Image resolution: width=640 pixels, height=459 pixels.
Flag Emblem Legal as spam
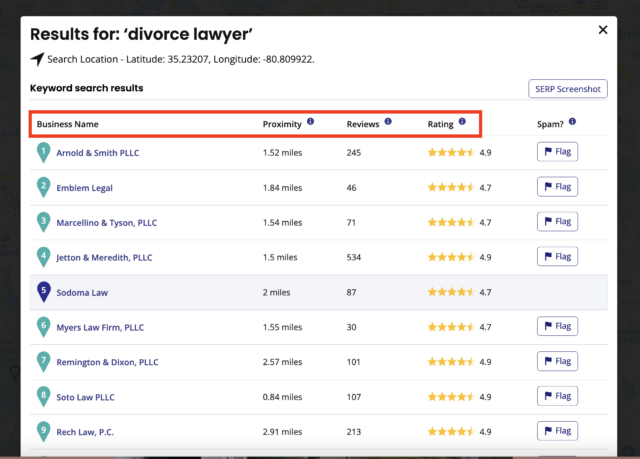(557, 187)
